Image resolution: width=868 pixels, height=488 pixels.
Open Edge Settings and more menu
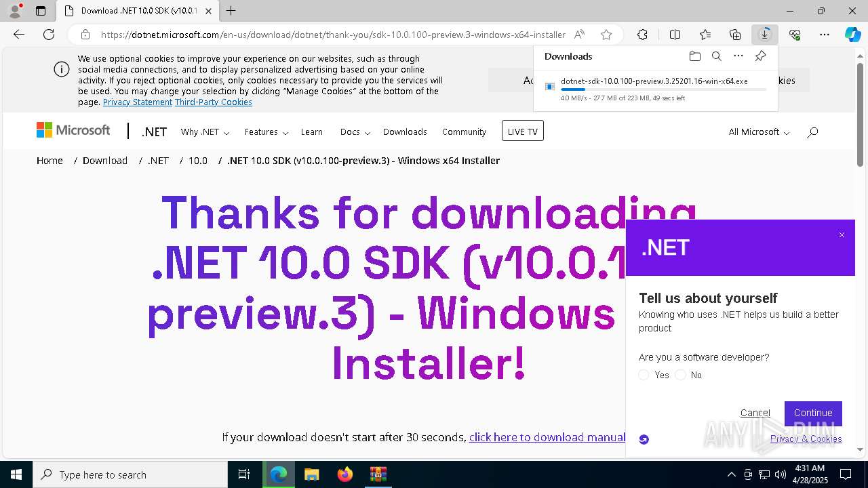(825, 35)
